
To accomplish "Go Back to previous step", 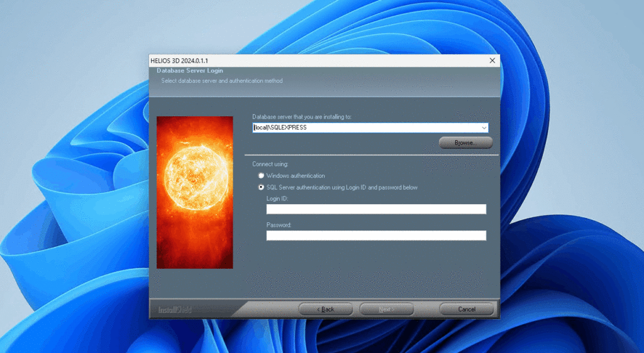I will tap(325, 309).
